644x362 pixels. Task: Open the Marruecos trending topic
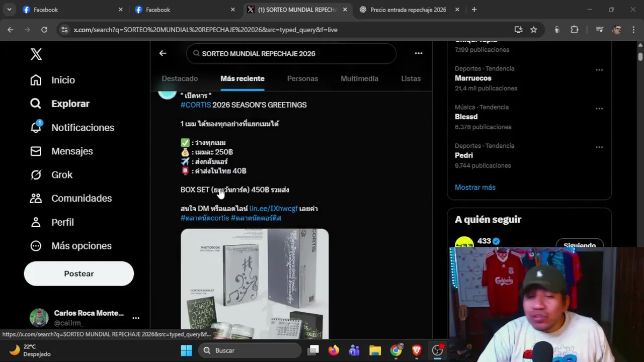click(x=473, y=78)
